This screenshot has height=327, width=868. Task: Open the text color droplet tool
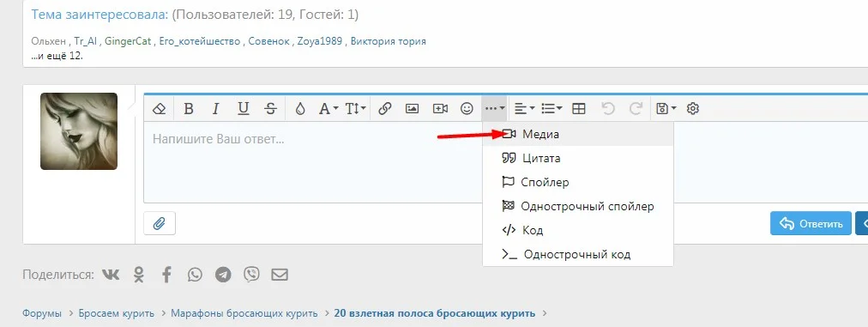(300, 109)
